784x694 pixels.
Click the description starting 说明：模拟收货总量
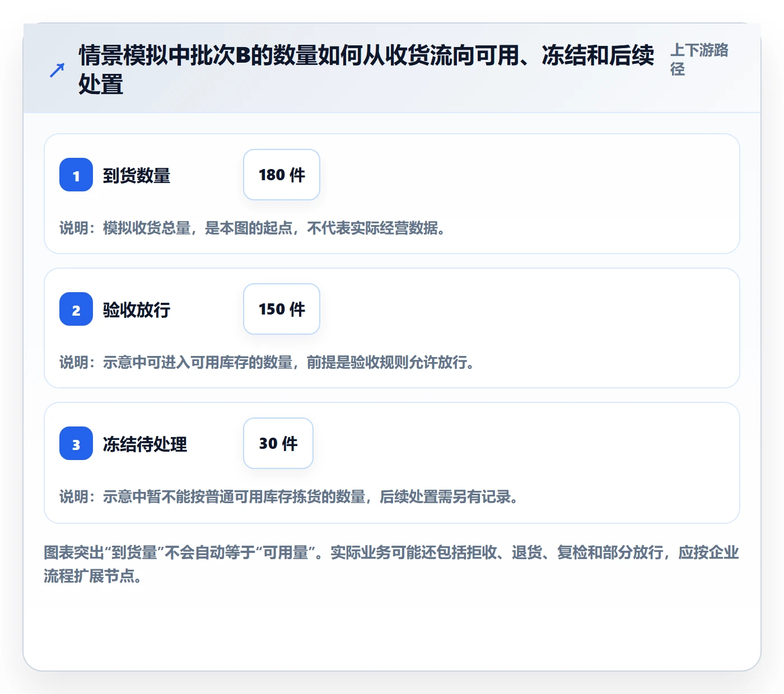point(253,228)
